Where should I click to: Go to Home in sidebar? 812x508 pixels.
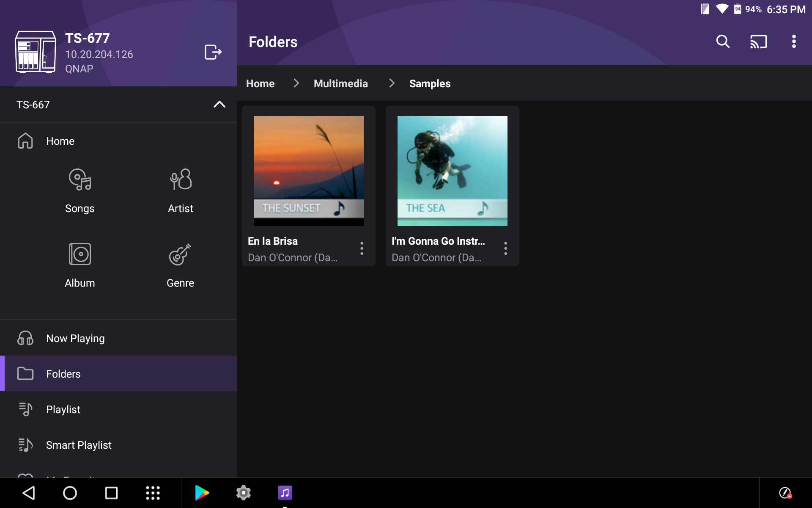click(x=118, y=141)
